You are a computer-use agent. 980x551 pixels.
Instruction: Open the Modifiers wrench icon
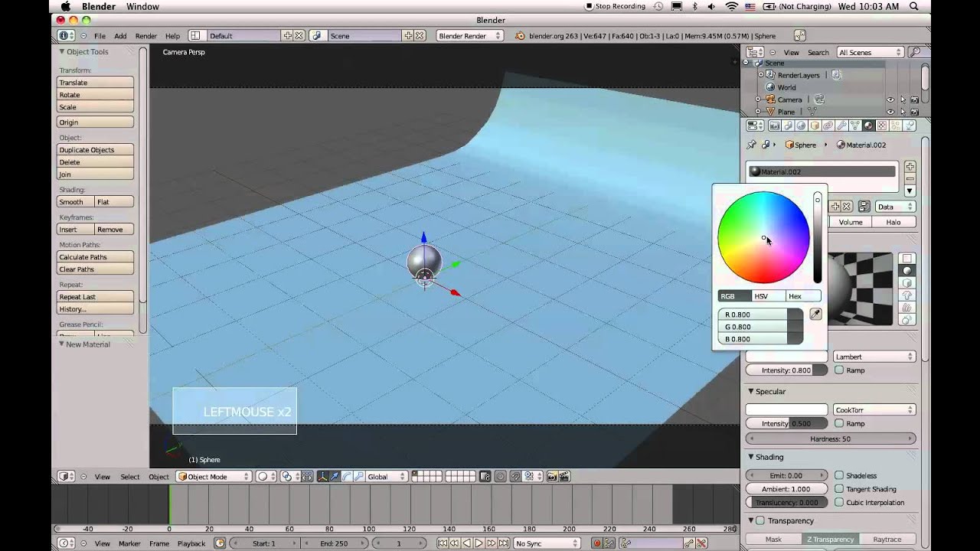[x=841, y=126]
